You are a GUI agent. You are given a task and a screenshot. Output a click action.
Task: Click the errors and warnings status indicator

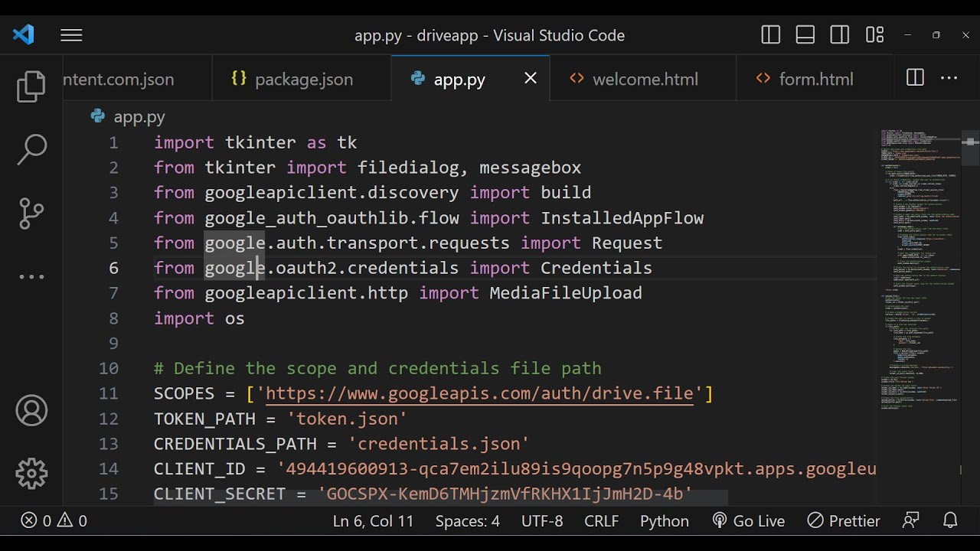(54, 521)
